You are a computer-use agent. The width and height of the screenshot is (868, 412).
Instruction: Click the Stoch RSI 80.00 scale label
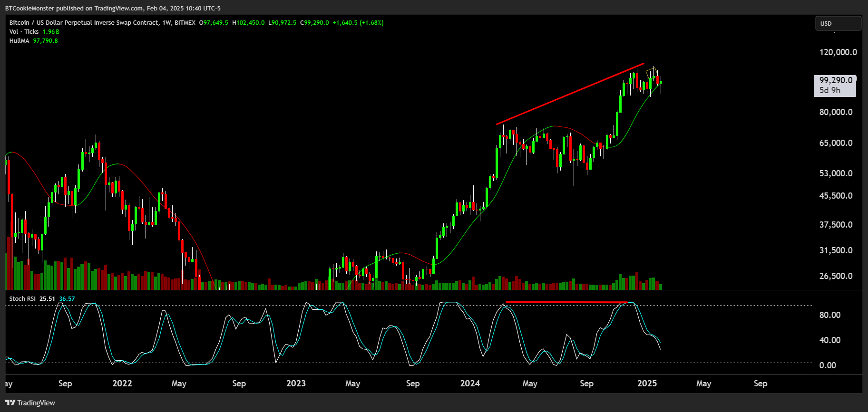click(830, 315)
